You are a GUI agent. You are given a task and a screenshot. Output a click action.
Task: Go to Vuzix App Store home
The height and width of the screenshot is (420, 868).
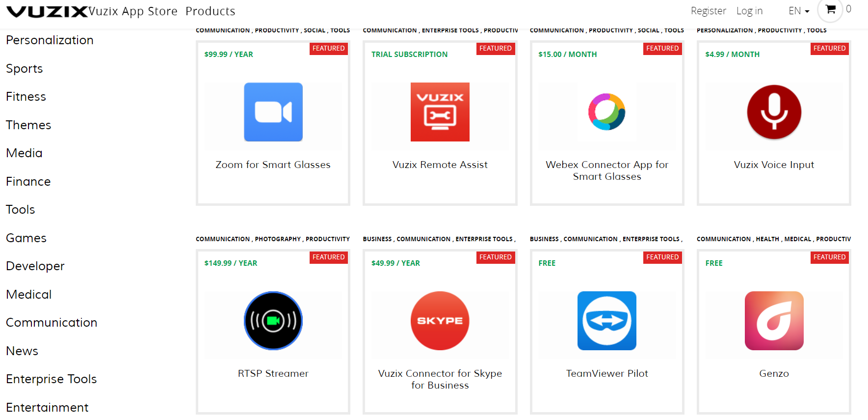(x=133, y=11)
